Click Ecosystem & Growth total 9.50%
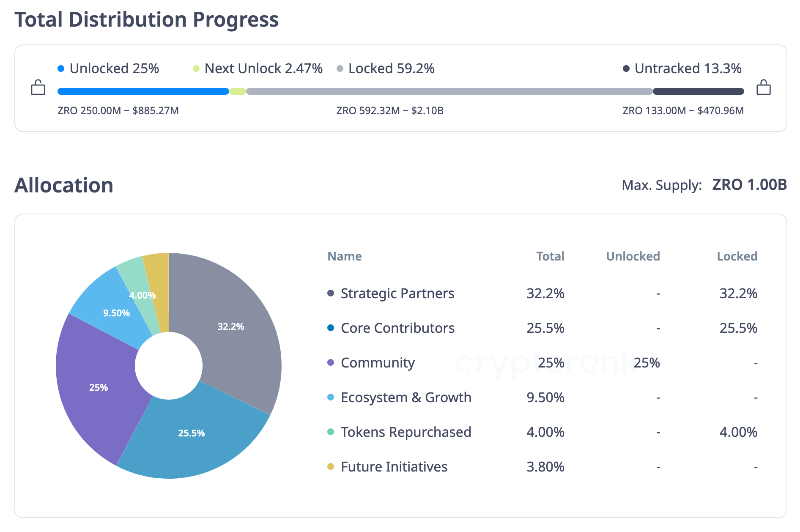The image size is (800, 532). tap(545, 398)
